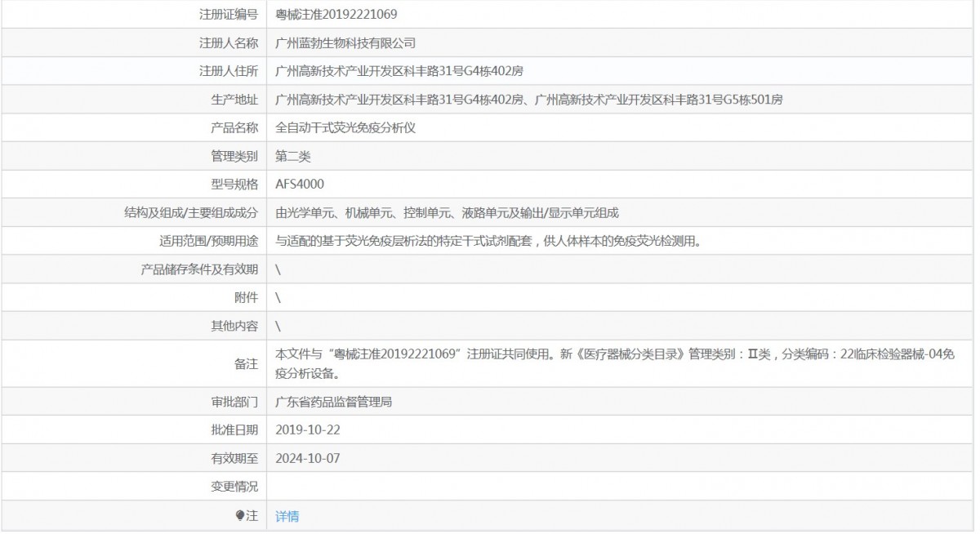980x534 pixels.
Task: Select company name 广州蓝勃生物科技有限公司
Action: (x=346, y=42)
